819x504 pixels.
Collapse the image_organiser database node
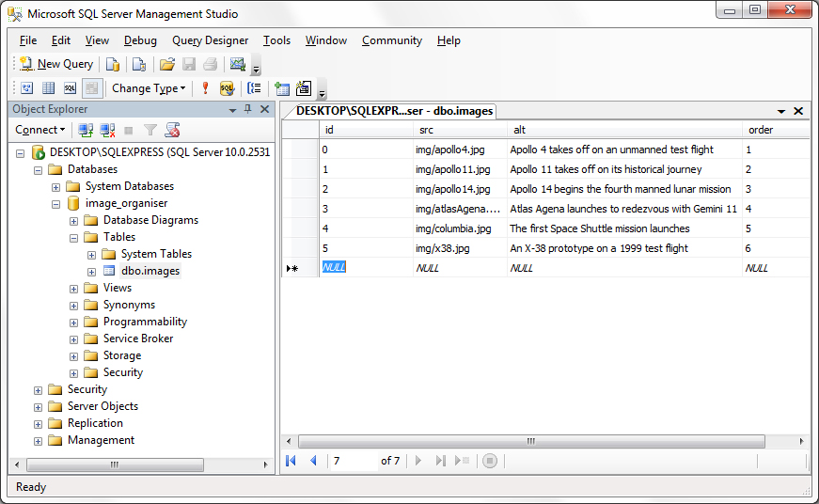[x=55, y=204]
